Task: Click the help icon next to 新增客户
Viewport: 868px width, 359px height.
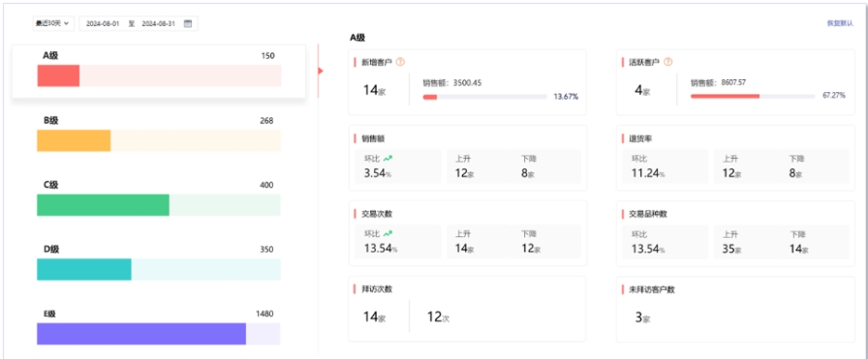Action: 400,63
